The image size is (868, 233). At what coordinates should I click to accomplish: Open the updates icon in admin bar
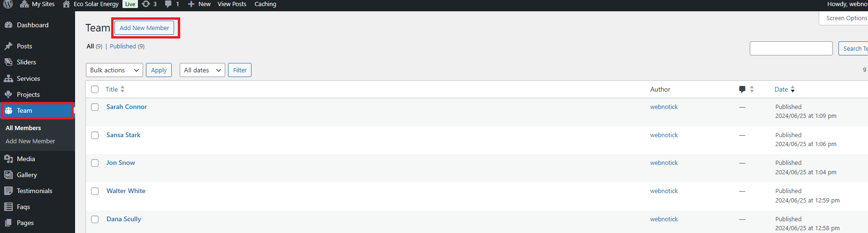146,4
